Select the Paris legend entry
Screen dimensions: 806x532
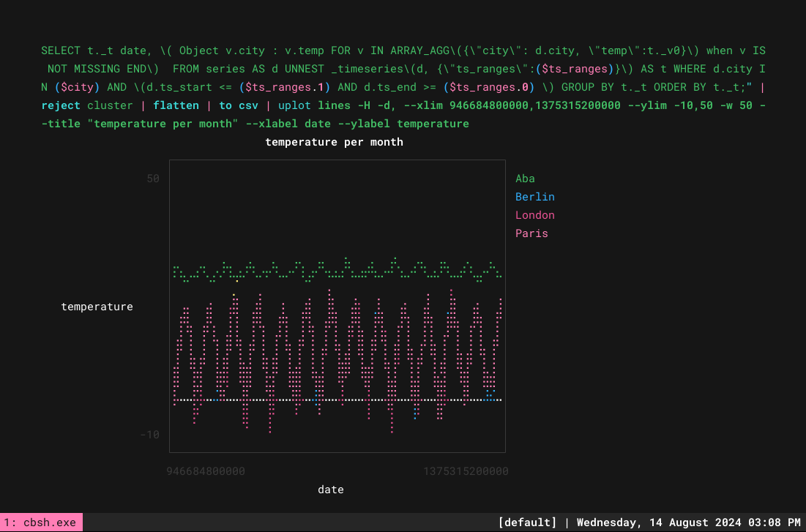click(x=531, y=233)
